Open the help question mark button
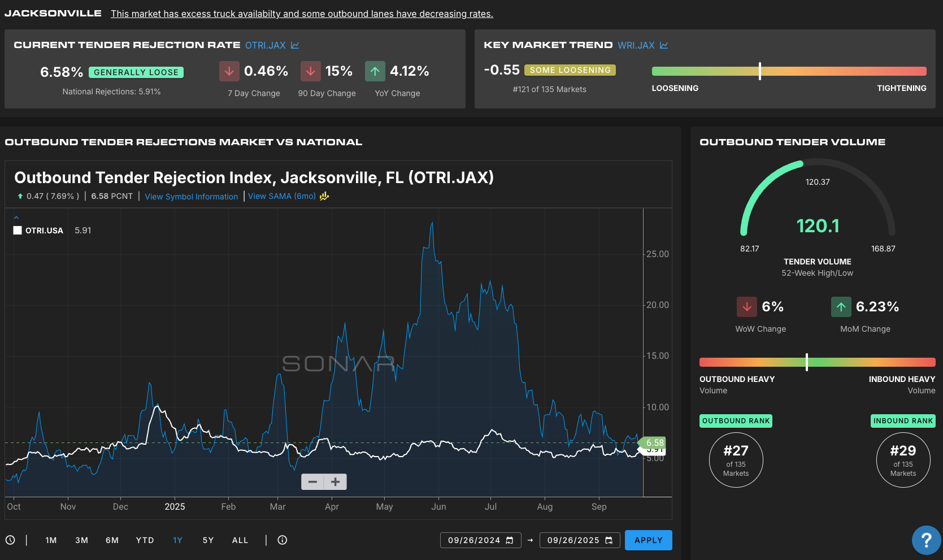943x560 pixels. [x=926, y=540]
